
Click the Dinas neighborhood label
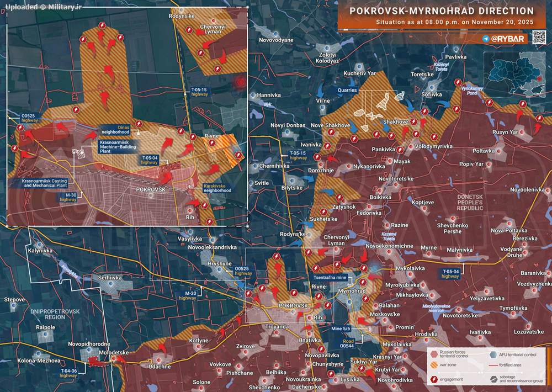coord(115,130)
